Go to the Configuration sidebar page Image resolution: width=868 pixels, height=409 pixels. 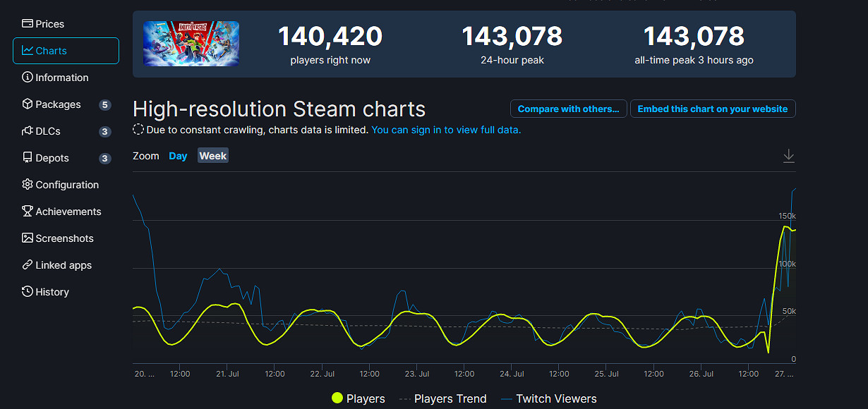click(67, 185)
